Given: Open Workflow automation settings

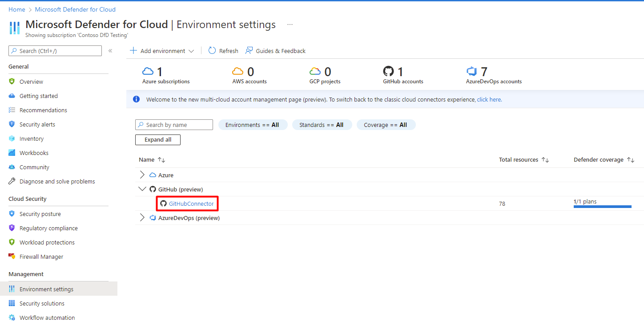Looking at the screenshot, I should (x=47, y=318).
